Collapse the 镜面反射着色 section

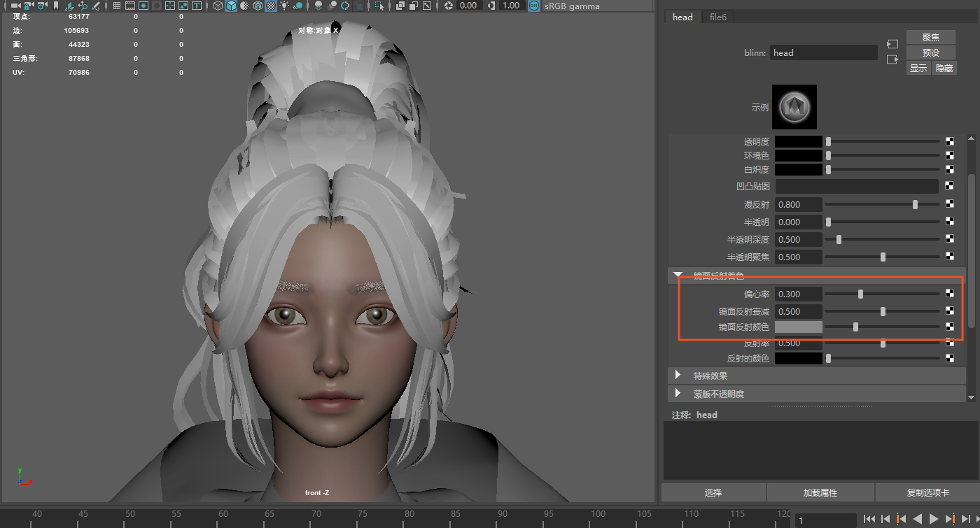(678, 276)
